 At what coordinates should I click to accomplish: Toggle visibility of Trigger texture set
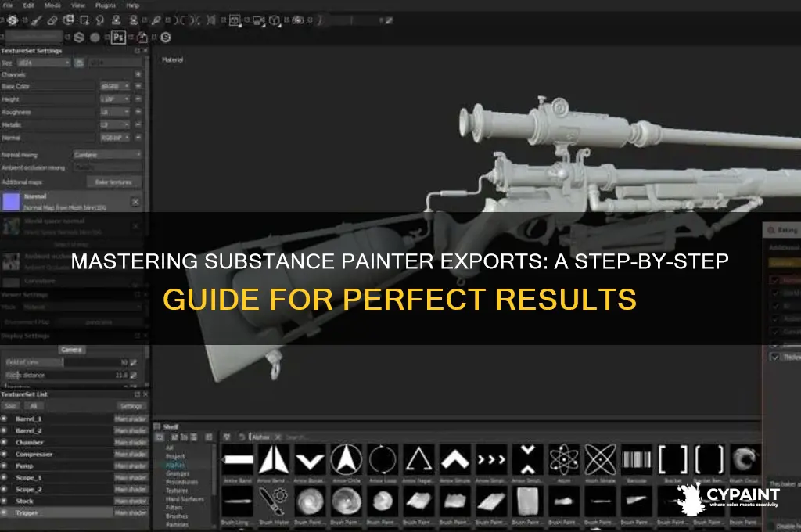[4, 512]
